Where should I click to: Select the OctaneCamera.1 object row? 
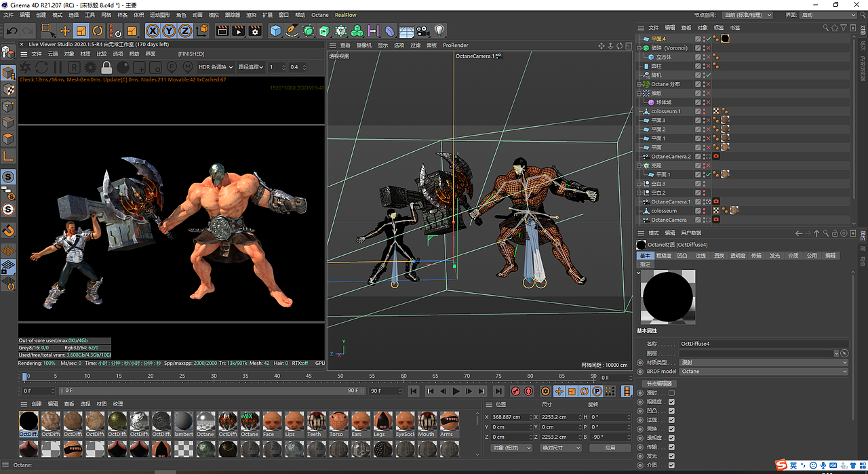click(671, 201)
